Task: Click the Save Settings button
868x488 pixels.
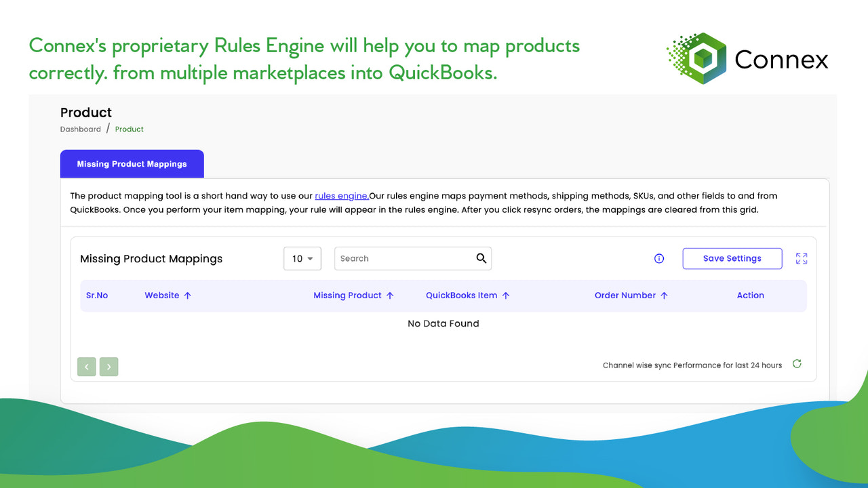Action: coord(732,258)
